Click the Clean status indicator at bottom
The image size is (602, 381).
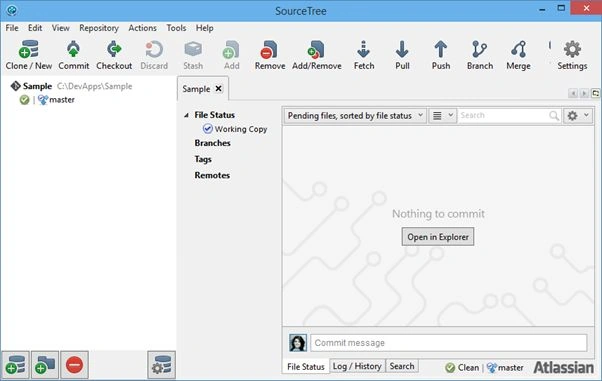point(462,368)
